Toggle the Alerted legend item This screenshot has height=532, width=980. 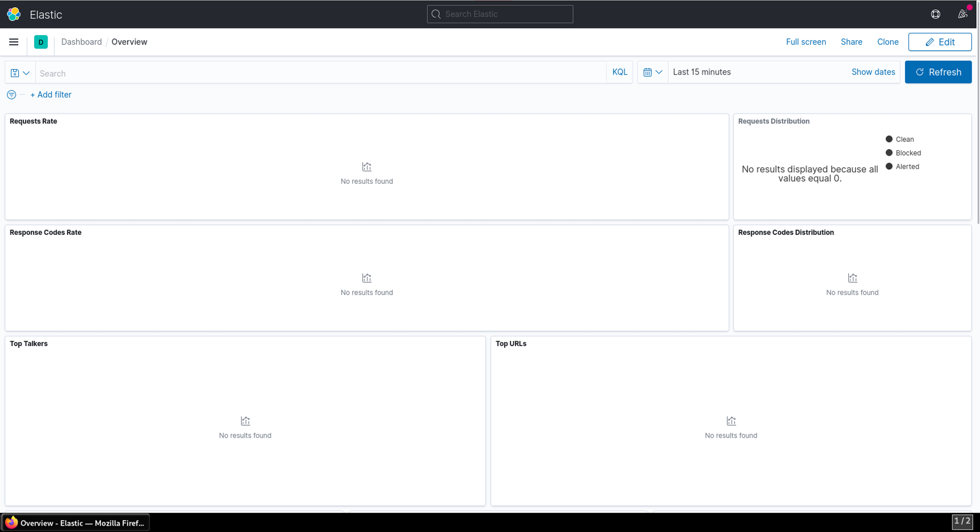(902, 167)
